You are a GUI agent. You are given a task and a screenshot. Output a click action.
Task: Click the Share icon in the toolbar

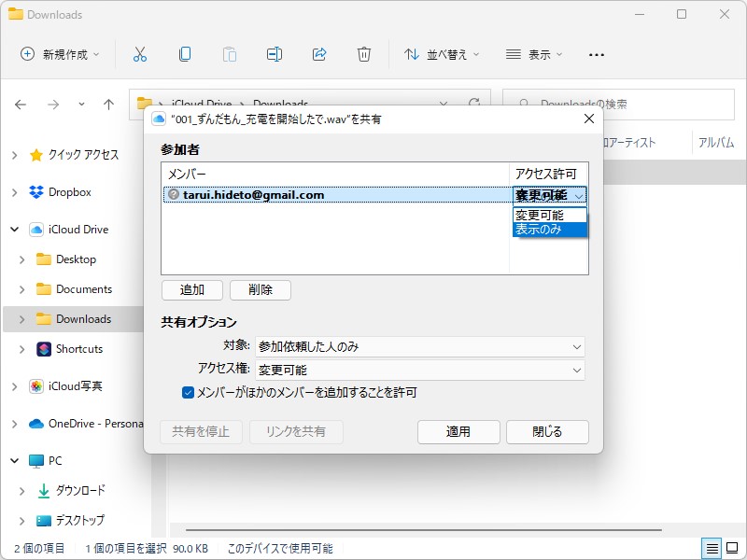(318, 54)
